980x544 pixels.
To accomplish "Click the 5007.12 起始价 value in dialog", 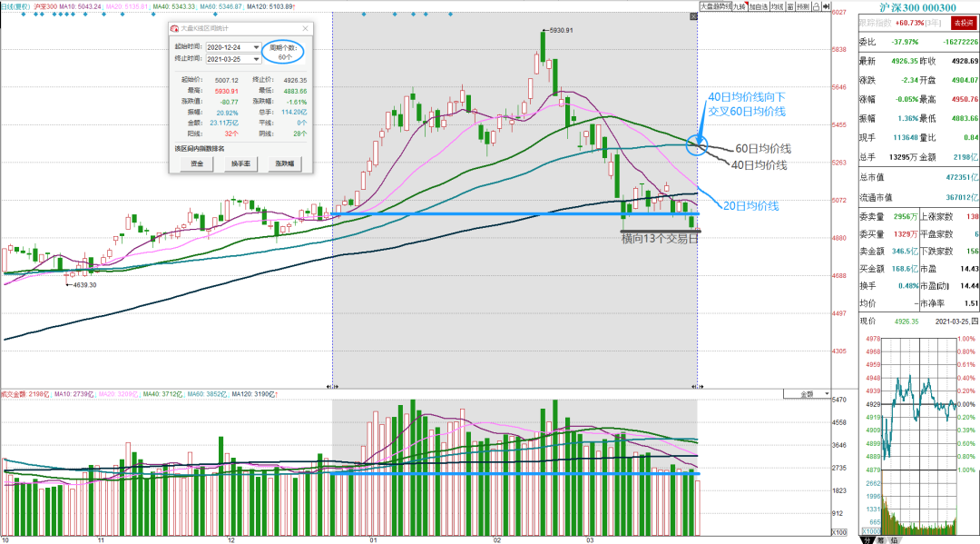I will (226, 80).
